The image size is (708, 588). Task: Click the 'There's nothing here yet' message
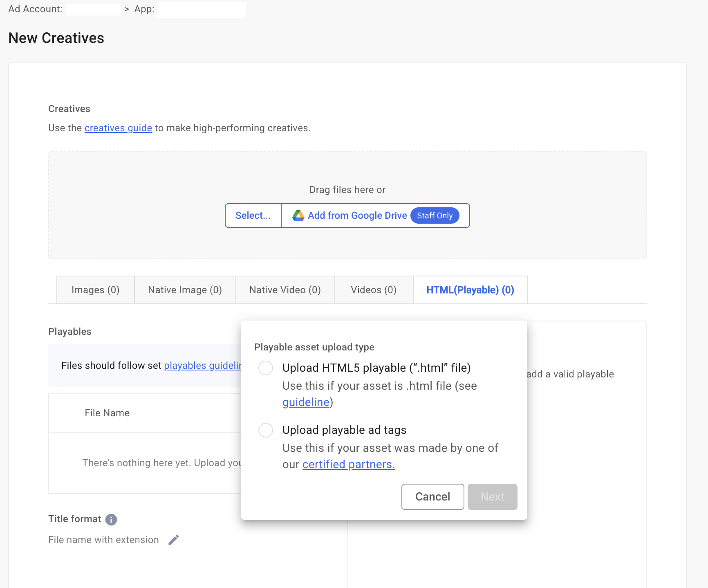(x=162, y=463)
